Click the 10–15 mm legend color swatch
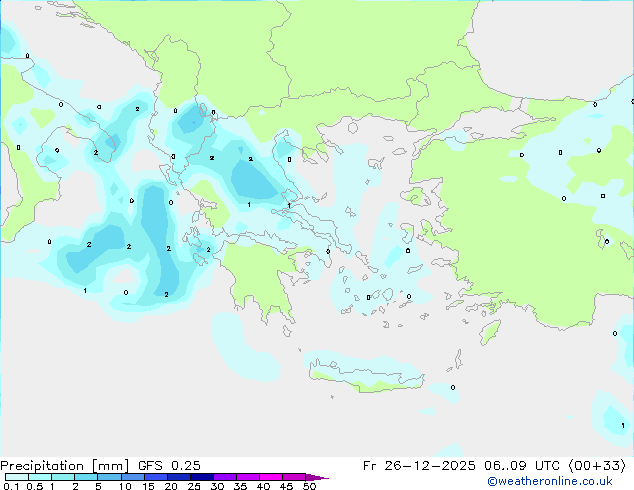The height and width of the screenshot is (490, 634). [132, 477]
